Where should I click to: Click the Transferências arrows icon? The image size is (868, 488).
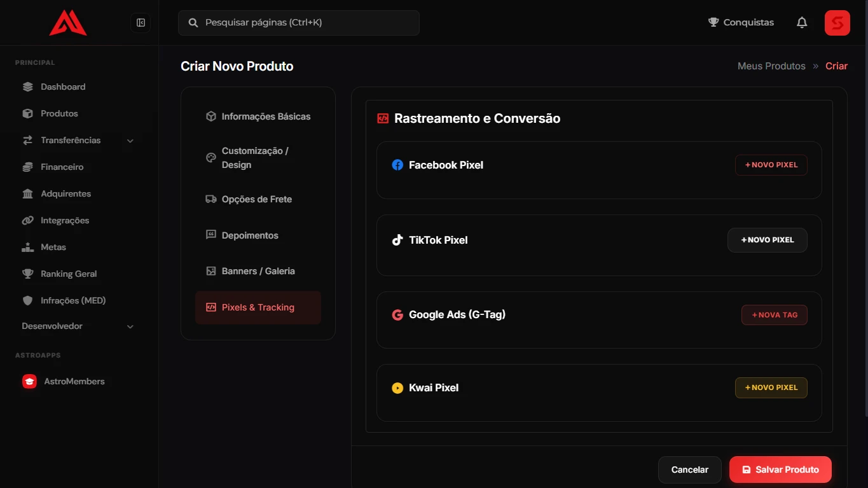27,140
